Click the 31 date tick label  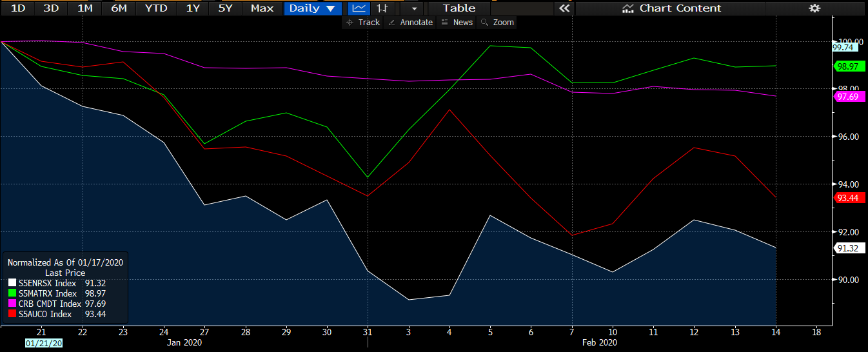tap(367, 332)
